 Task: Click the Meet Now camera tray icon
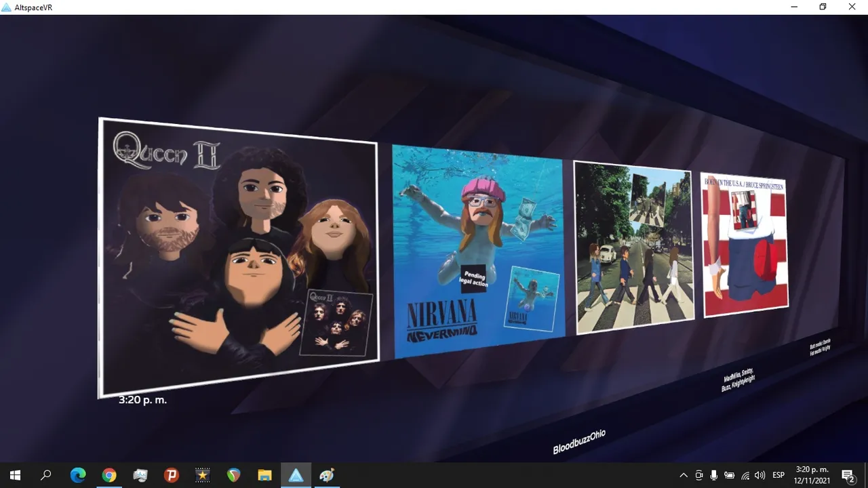[699, 475]
